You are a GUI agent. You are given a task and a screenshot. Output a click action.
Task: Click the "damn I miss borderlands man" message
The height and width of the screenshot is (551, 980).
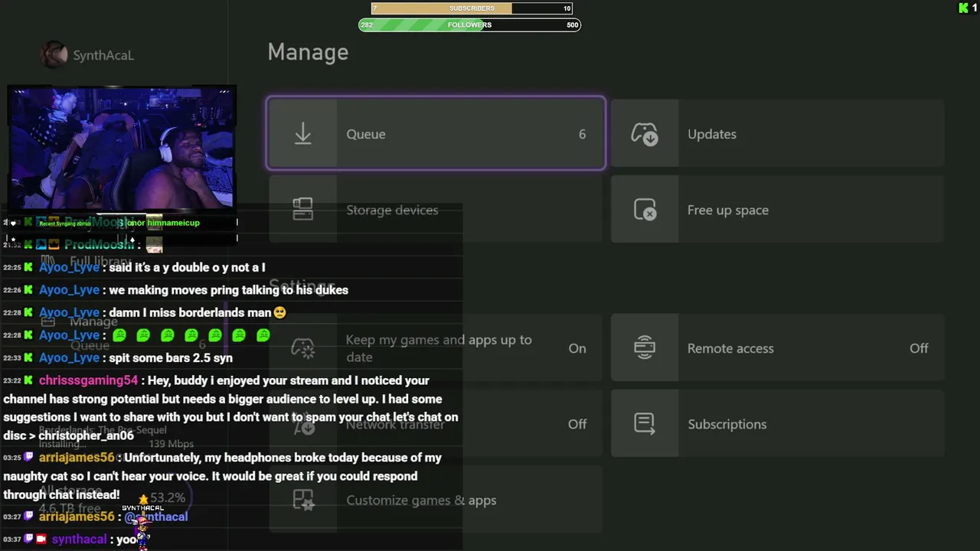(x=198, y=312)
